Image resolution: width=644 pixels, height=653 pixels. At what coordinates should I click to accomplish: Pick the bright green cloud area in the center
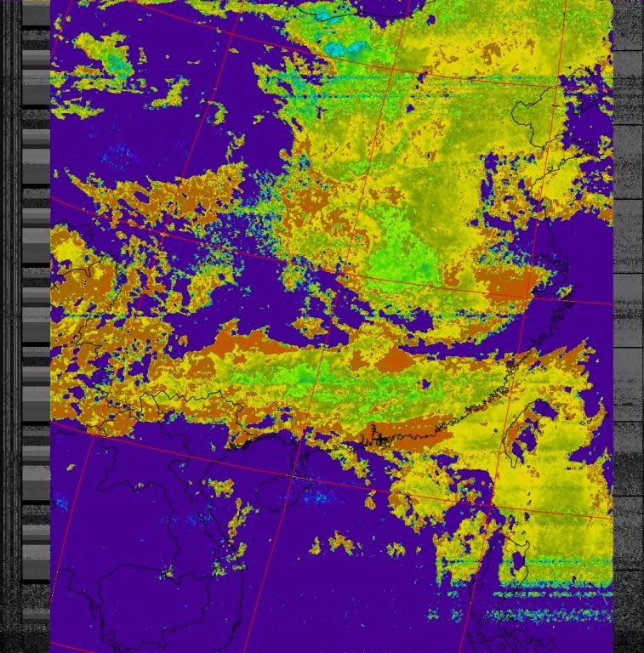coord(400,255)
